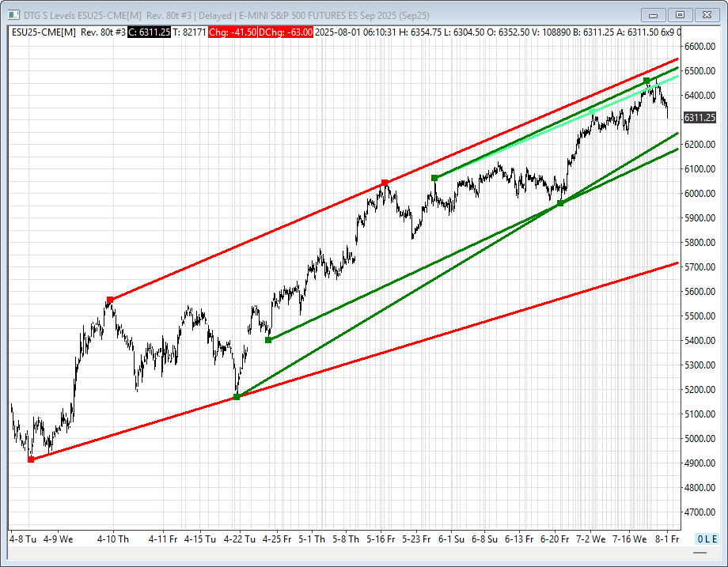
Task: Minimize the DTG S Levels chart window
Action: point(654,15)
